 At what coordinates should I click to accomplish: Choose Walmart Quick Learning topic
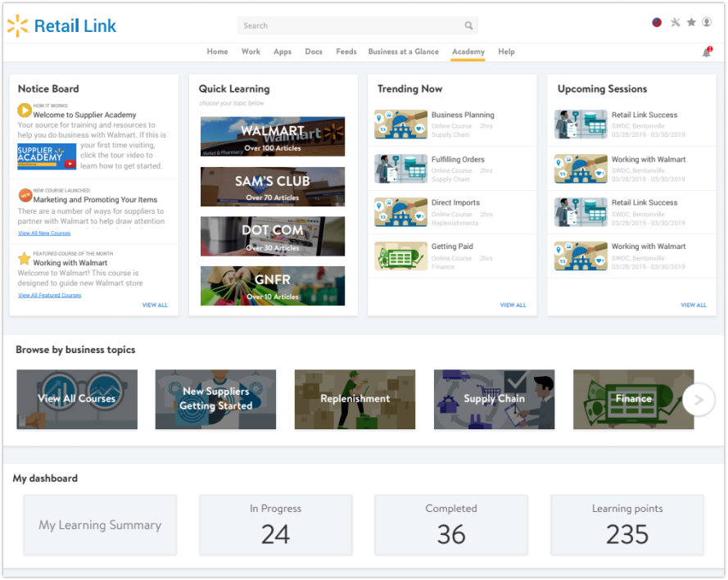273,137
